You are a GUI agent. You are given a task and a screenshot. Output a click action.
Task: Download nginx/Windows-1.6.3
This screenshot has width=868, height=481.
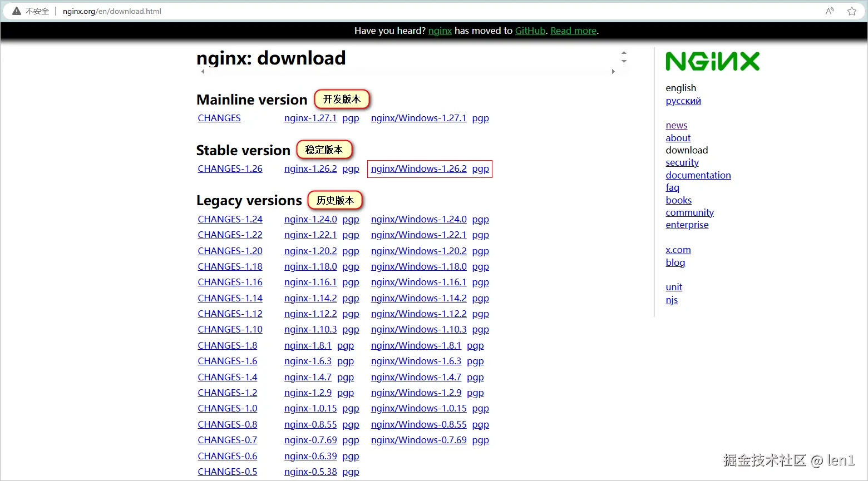[x=416, y=361]
